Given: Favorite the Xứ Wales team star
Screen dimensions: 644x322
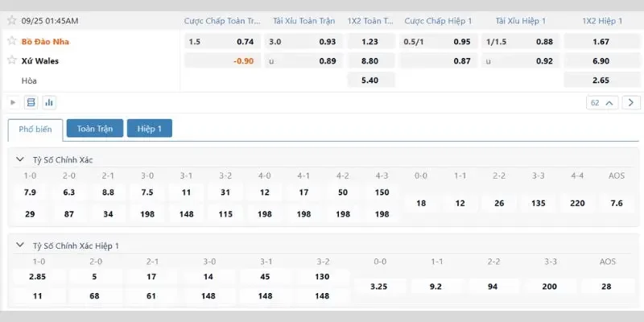Looking at the screenshot, I should point(11,60).
